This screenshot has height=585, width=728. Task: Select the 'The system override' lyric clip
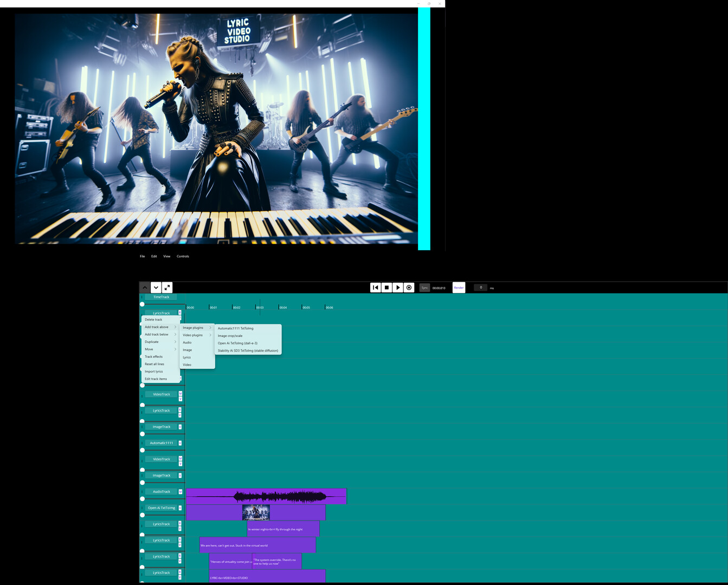pyautogui.click(x=276, y=561)
